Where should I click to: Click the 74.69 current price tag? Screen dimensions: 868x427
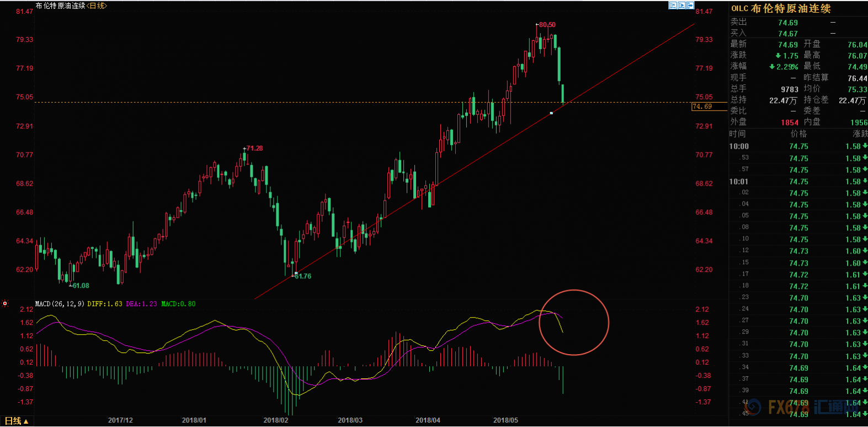pyautogui.click(x=702, y=107)
